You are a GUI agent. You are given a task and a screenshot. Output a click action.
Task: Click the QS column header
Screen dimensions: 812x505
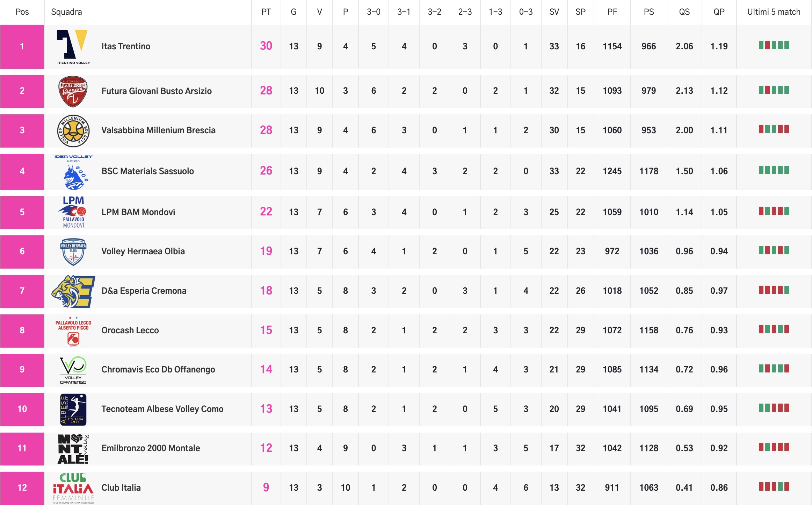pyautogui.click(x=684, y=12)
